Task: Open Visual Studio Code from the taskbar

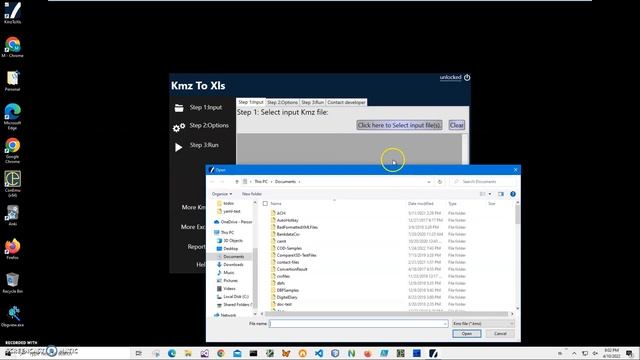Action: (x=319, y=353)
